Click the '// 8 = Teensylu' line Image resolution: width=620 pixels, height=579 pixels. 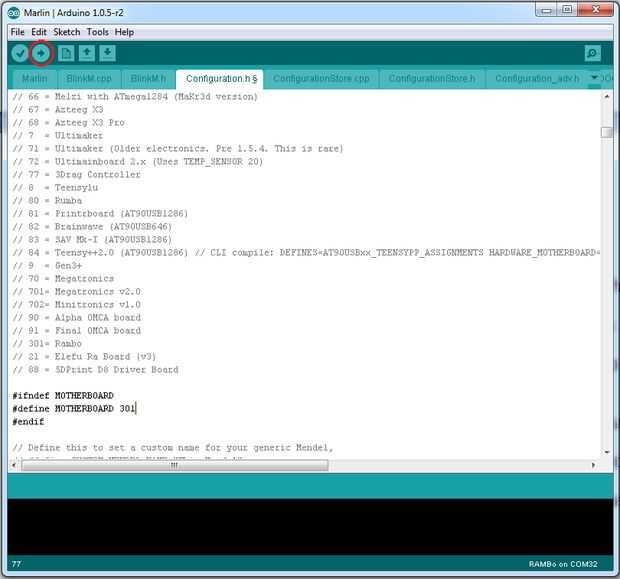(55, 187)
